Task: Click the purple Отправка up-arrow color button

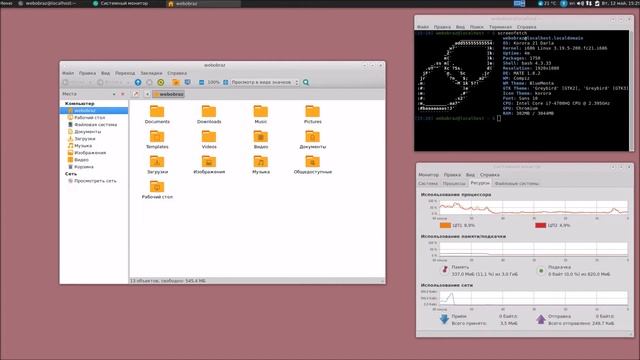Action: tap(541, 319)
